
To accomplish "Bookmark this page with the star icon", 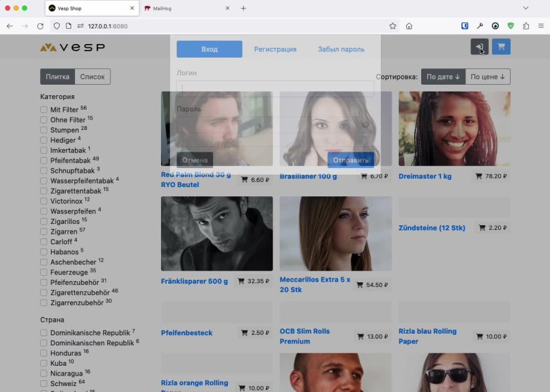I will 392,26.
